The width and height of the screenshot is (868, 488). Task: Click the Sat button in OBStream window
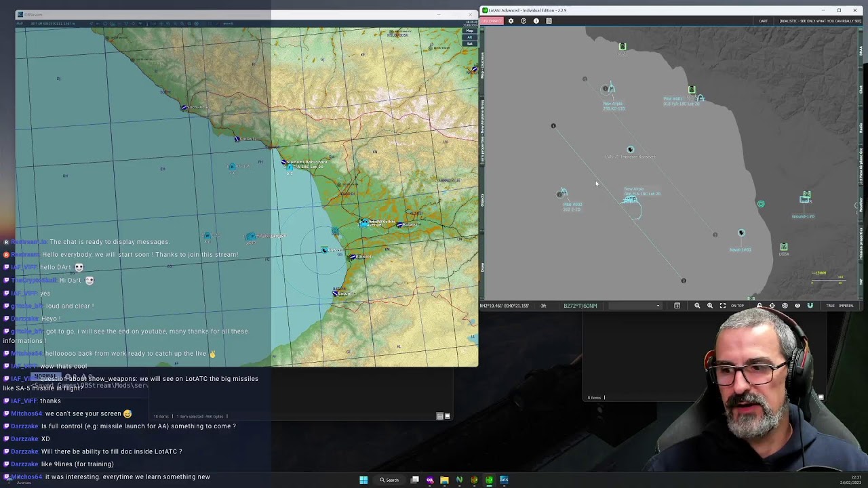click(469, 43)
